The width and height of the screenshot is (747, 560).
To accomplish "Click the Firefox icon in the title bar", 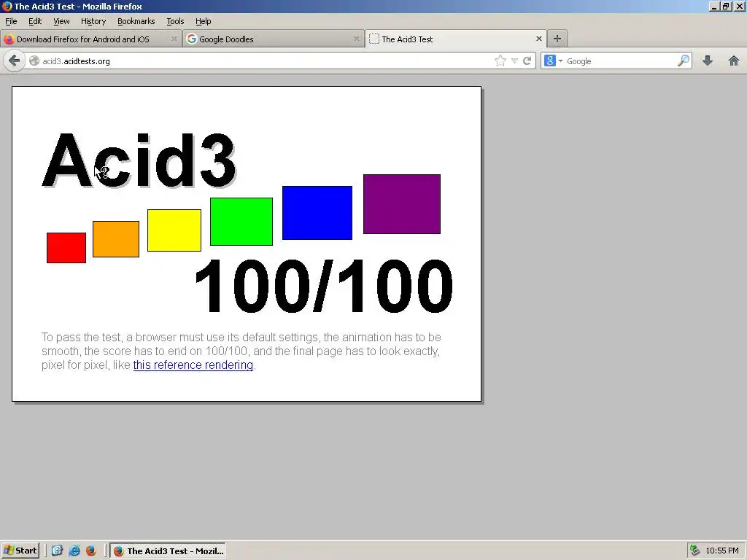I will pyautogui.click(x=7, y=6).
